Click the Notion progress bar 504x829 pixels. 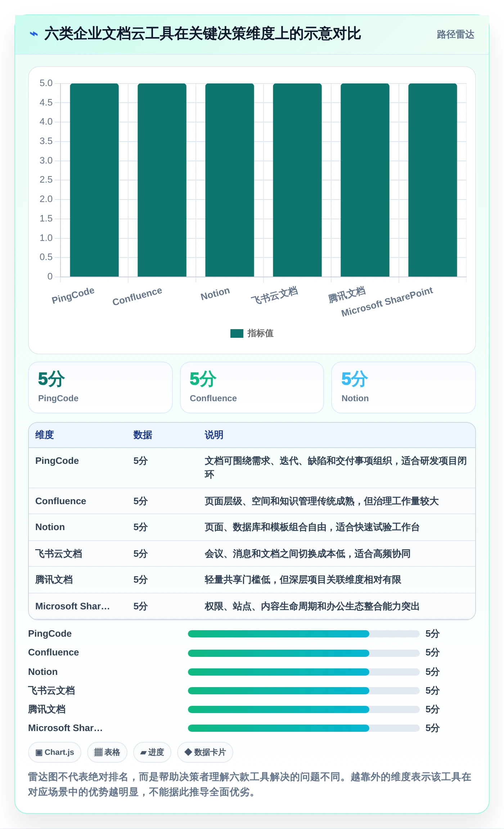pyautogui.click(x=304, y=672)
